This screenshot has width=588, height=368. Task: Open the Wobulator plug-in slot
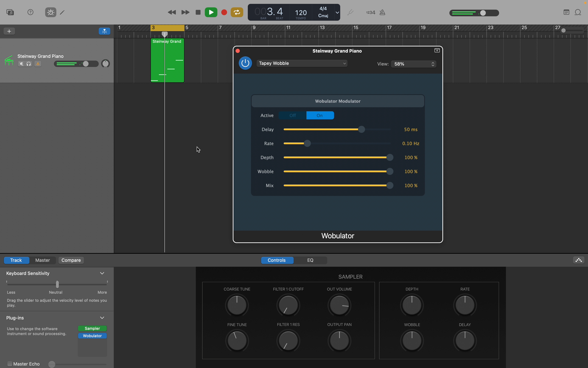pyautogui.click(x=92, y=336)
